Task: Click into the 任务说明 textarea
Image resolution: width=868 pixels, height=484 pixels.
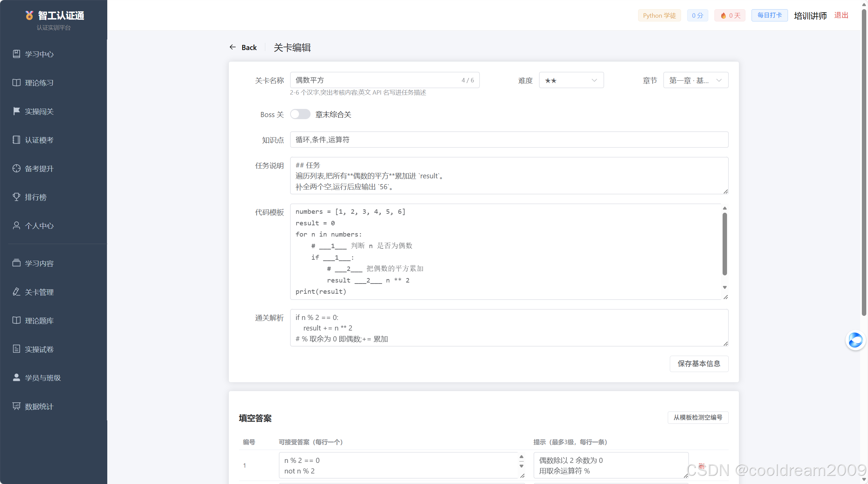Action: pyautogui.click(x=509, y=176)
